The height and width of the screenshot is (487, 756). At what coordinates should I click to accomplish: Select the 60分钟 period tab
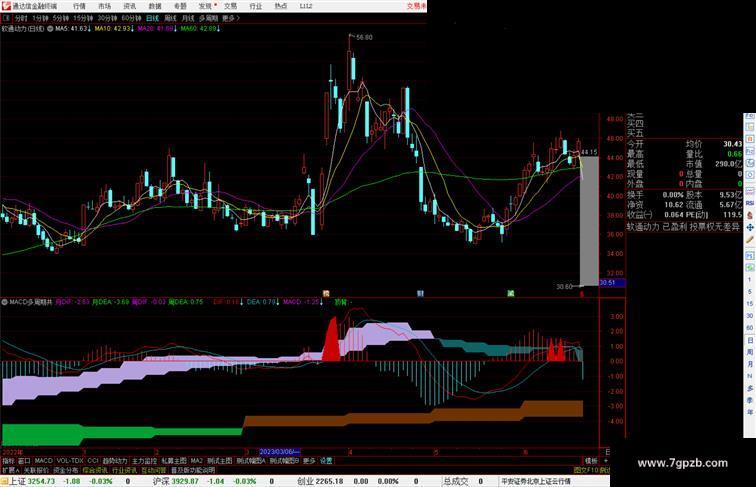[131, 18]
